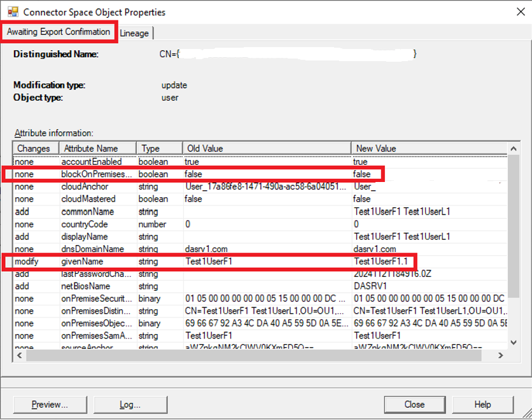Image resolution: width=532 pixels, height=420 pixels.
Task: Click the up arrow of the vertical scrollbar
Action: (514, 149)
